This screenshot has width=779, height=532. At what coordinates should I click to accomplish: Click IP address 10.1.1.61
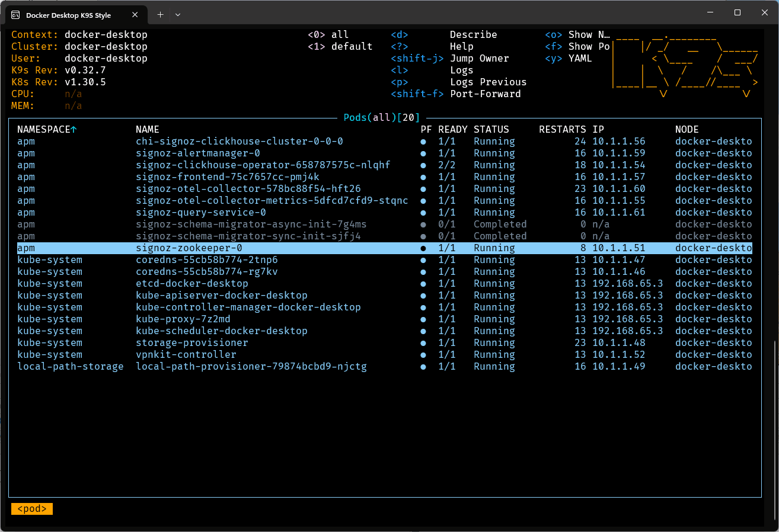click(x=619, y=212)
